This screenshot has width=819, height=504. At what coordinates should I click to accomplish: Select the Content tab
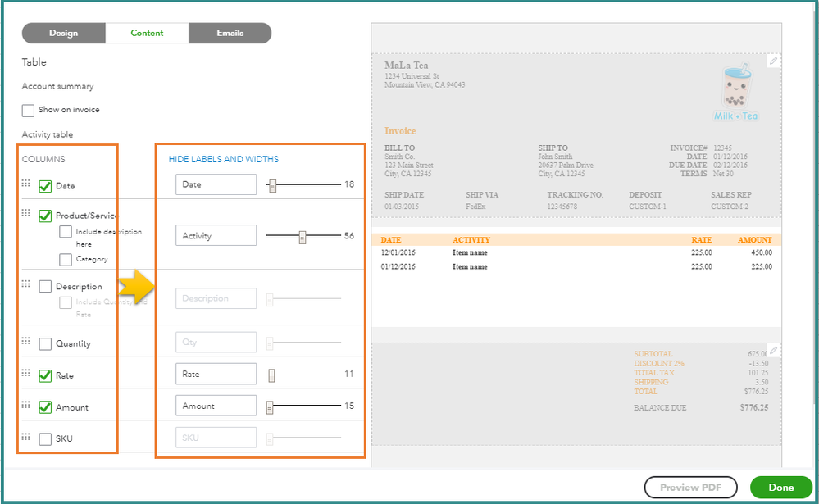click(147, 33)
